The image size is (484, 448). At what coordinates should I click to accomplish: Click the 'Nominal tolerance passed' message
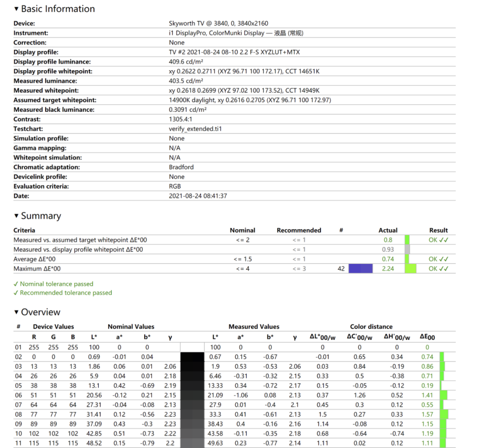(x=53, y=284)
